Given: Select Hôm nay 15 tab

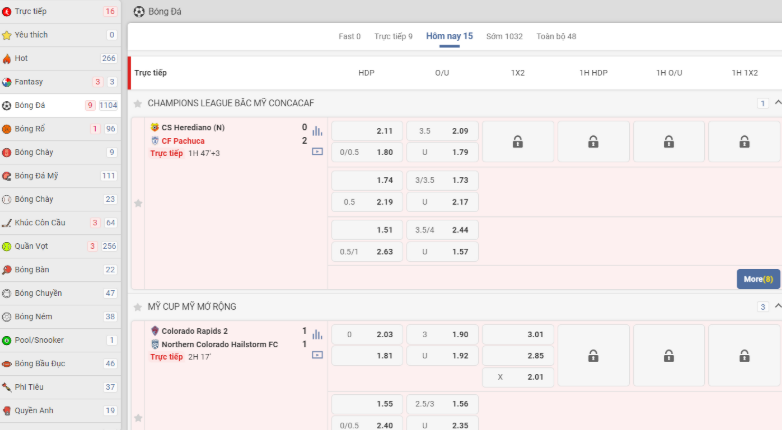Looking at the screenshot, I should coord(449,36).
